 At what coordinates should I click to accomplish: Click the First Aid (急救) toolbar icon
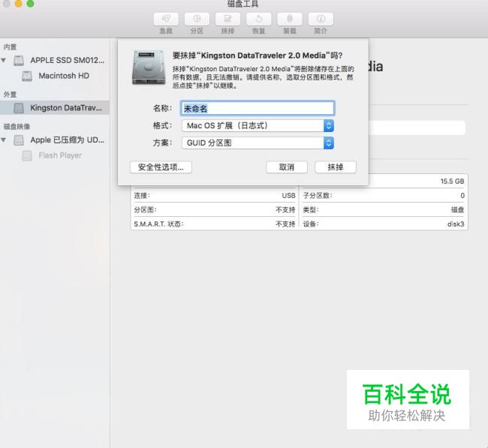(x=166, y=20)
